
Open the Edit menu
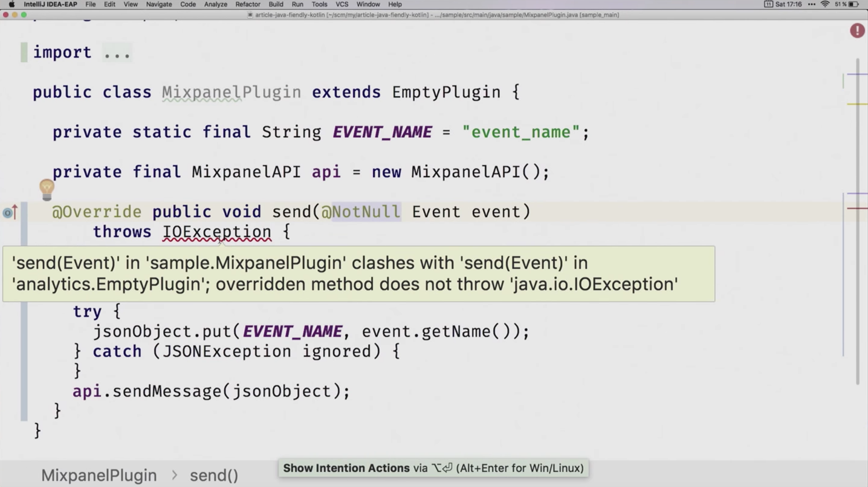109,4
